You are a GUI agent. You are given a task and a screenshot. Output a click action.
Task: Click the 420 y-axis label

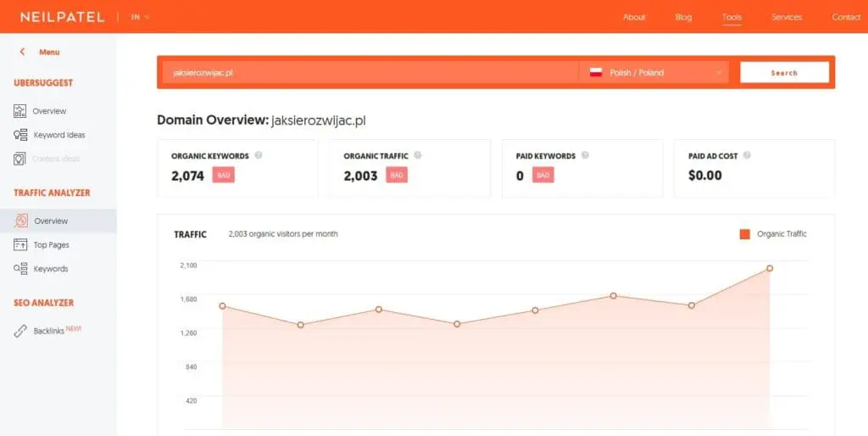tap(191, 400)
